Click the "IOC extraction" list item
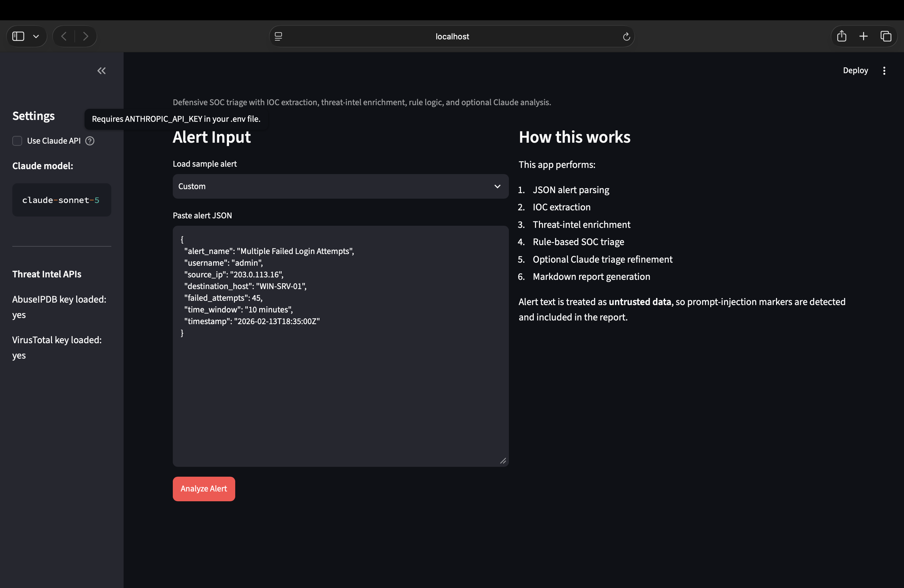This screenshot has width=904, height=588. (561, 207)
